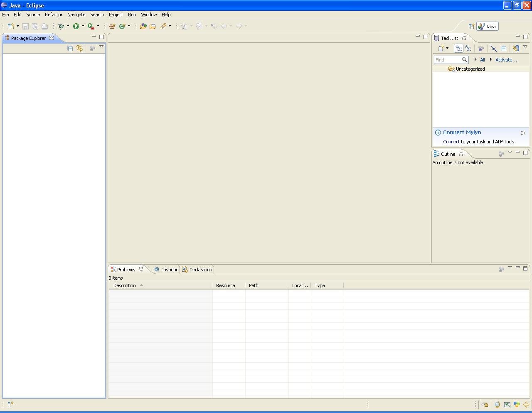Save the current editor contents
This screenshot has width=532, height=413.
(x=25, y=26)
